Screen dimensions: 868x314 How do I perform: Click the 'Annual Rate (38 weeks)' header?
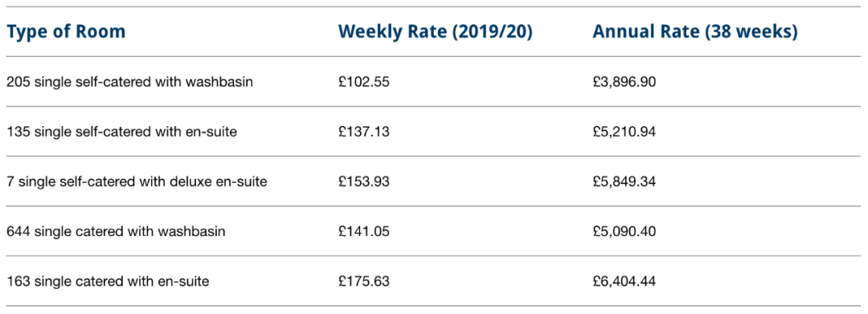pyautogui.click(x=694, y=32)
